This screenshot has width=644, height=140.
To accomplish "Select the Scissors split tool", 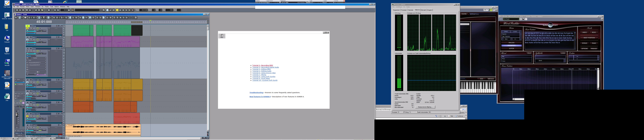I will (x=54, y=17).
